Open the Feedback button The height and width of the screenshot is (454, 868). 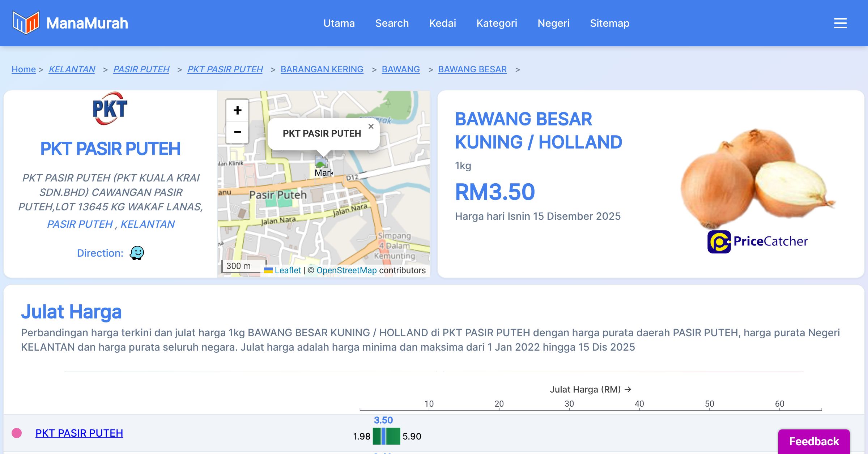[x=814, y=441]
